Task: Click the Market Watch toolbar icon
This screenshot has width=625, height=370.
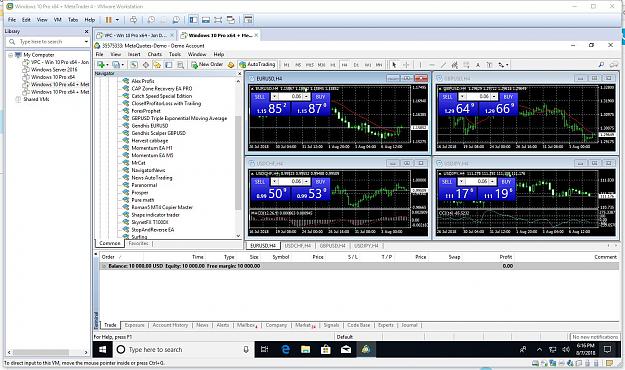Action: [134, 65]
